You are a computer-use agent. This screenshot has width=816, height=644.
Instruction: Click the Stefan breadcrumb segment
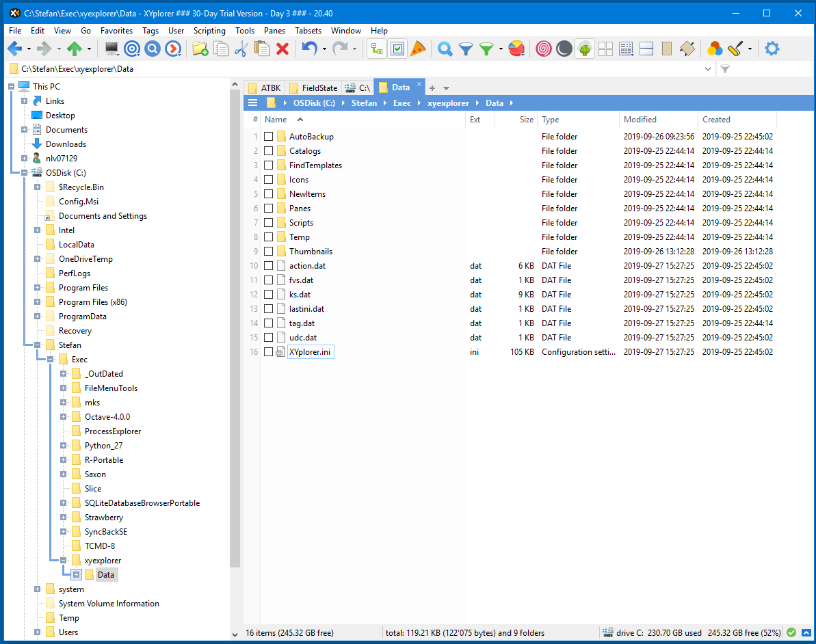click(364, 103)
